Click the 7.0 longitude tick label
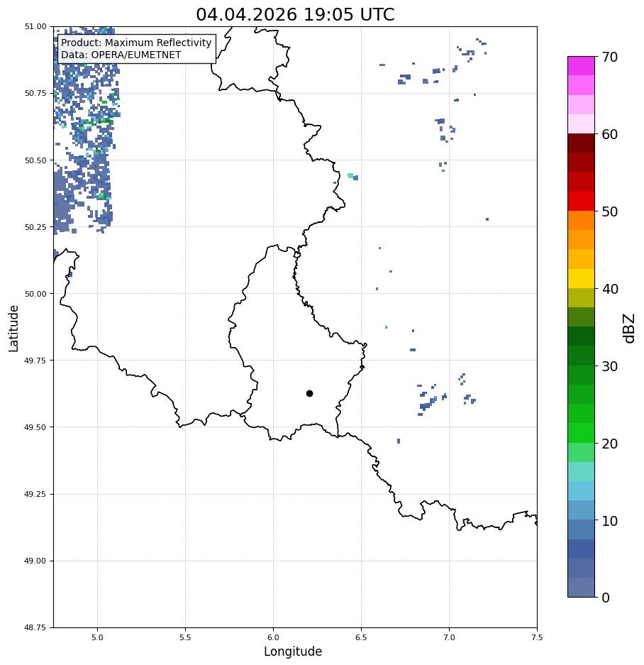644x665 pixels. tap(450, 637)
